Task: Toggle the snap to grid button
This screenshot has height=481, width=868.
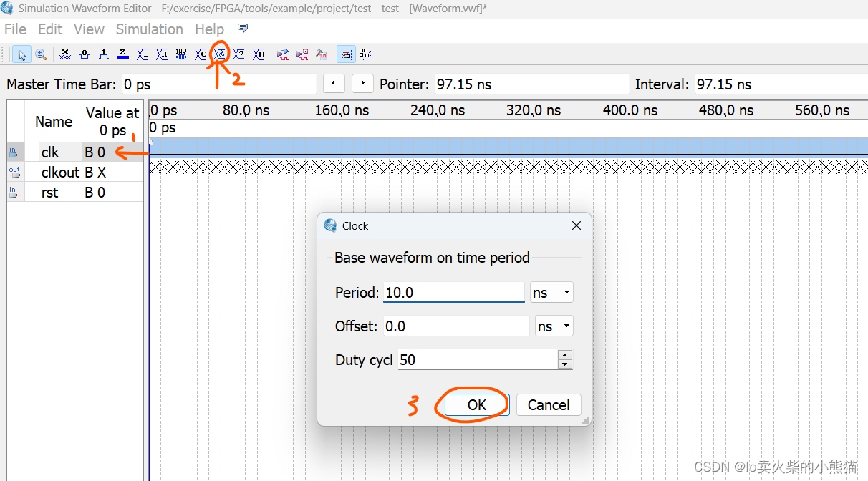Action: (x=346, y=54)
